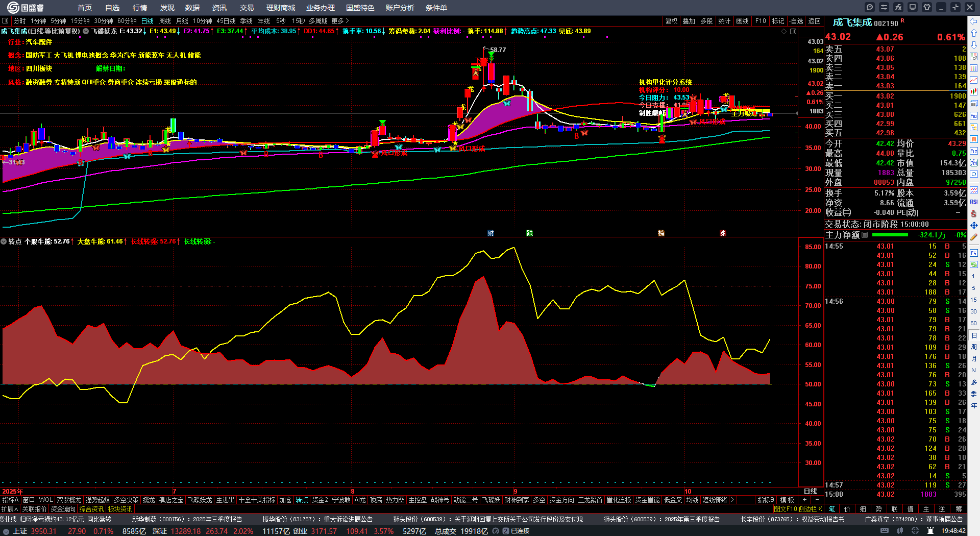Expand the 更多 periods dropdown

coord(340,21)
